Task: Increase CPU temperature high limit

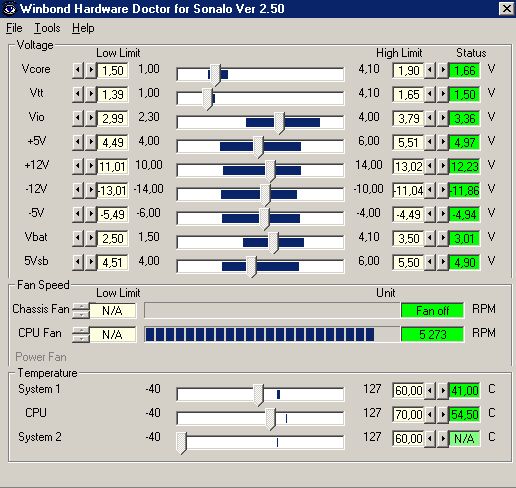Action: coord(443,414)
